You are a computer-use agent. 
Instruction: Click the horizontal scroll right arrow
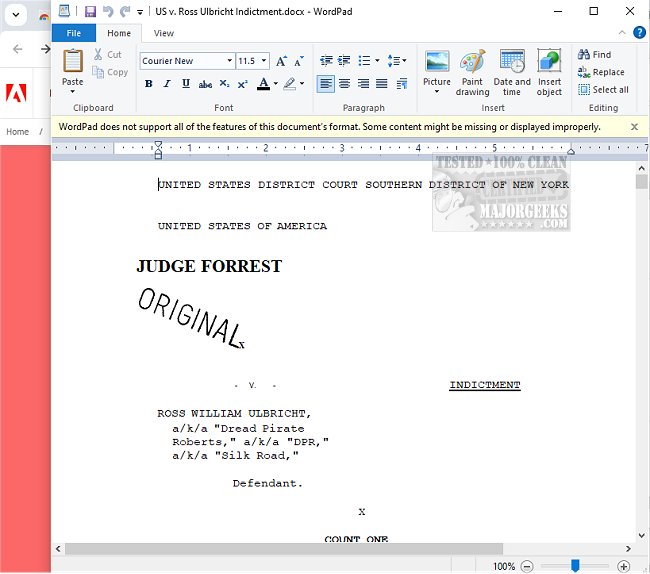[x=628, y=549]
